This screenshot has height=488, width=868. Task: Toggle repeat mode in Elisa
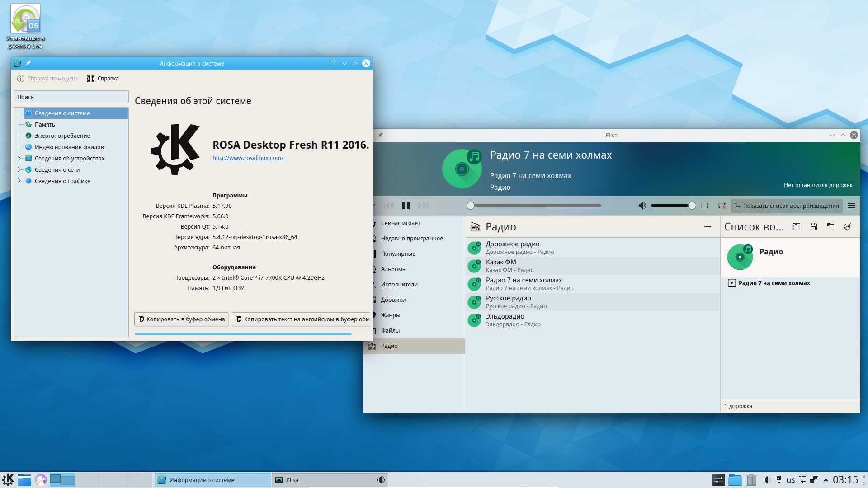pyautogui.click(x=722, y=206)
